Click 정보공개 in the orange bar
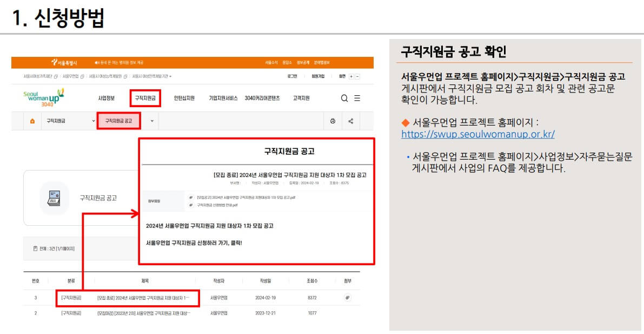 pos(303,62)
